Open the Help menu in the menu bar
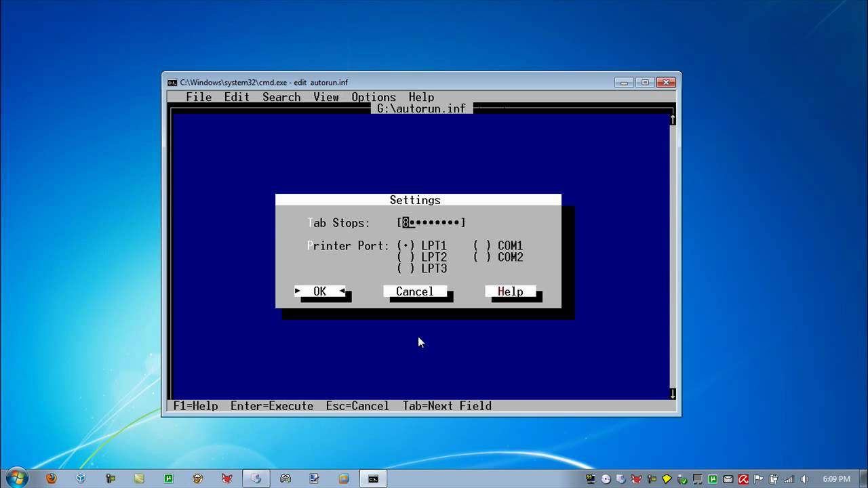The height and width of the screenshot is (488, 868). 421,97
